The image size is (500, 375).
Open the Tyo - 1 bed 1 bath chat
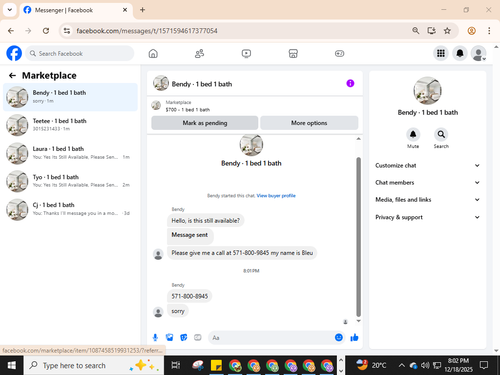pos(70,181)
